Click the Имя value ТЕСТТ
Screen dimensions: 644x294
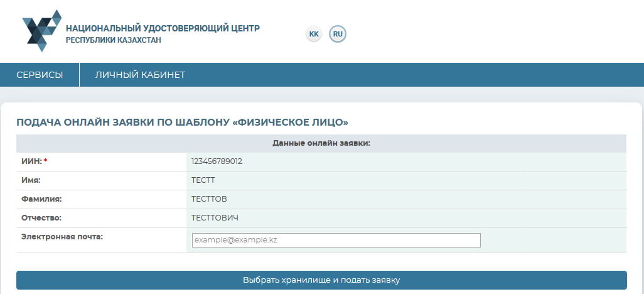[203, 180]
